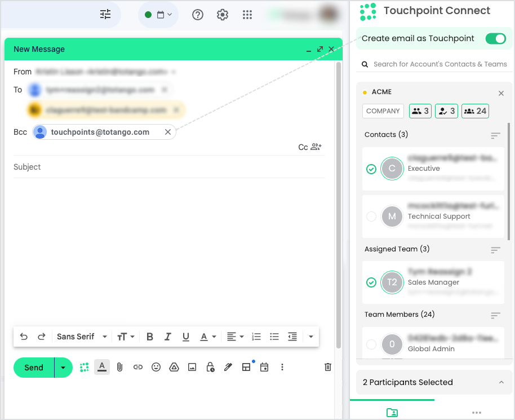Show the 3 contacts filter tab
This screenshot has height=420, width=515.
420,111
